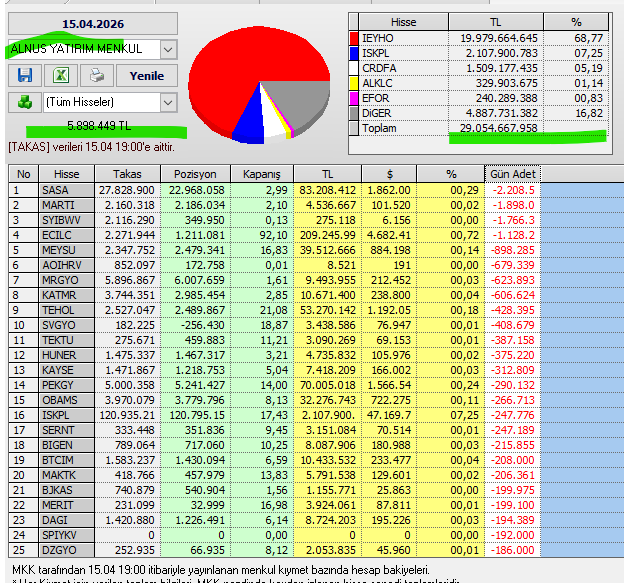The image size is (624, 583).
Task: Open the (Tüm Hisseler) dropdown
Action: pyautogui.click(x=168, y=103)
